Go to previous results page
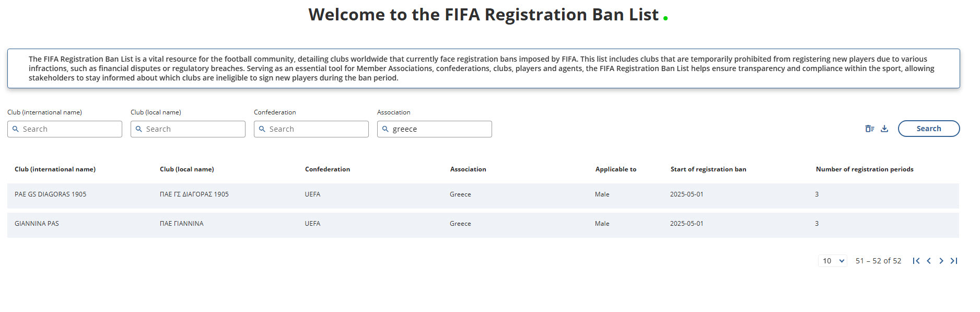The image size is (980, 312). tap(929, 261)
